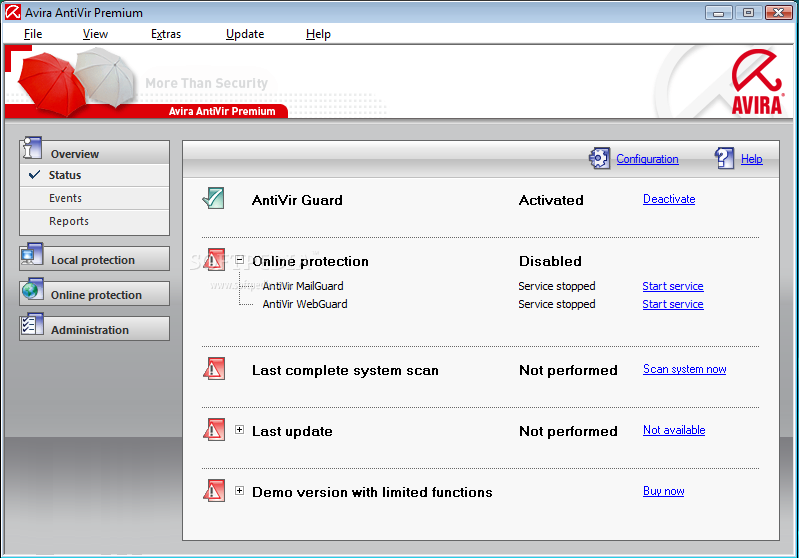Click the Online protection globe icon
This screenshot has width=799, height=558.
(x=32, y=289)
